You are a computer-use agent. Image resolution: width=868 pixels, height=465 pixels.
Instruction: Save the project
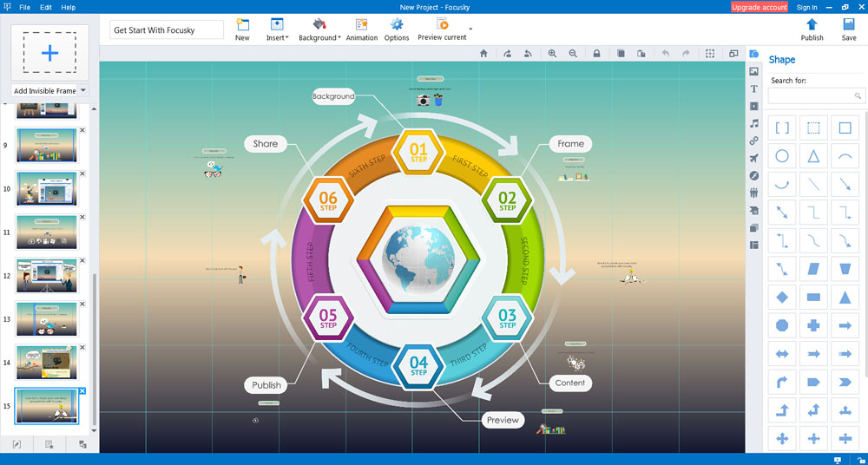click(849, 29)
